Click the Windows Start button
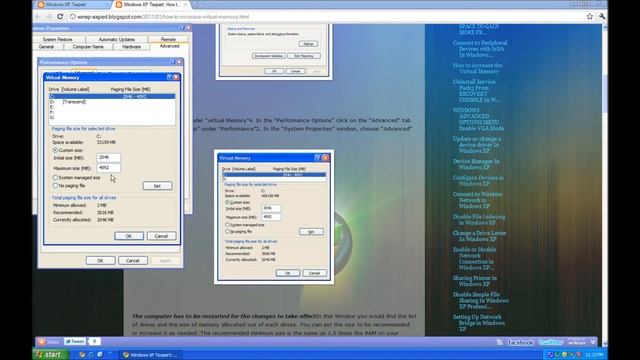This screenshot has height=360, width=640. point(50,354)
